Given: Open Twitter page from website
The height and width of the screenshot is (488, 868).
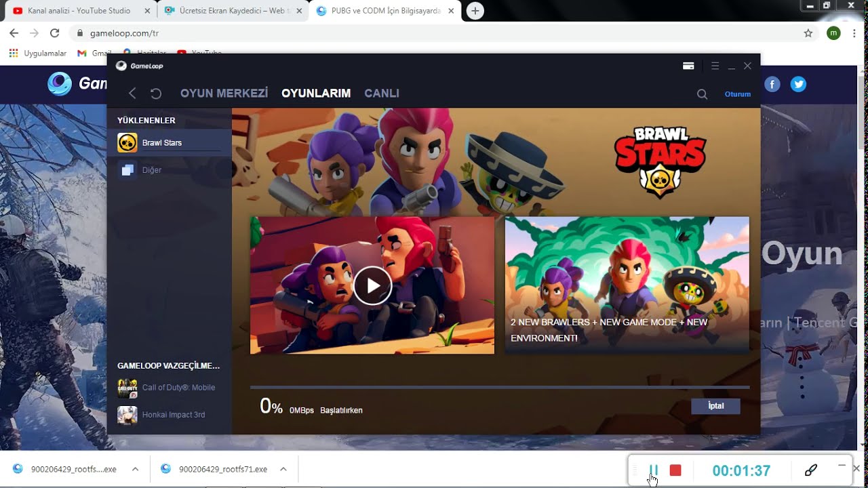Looking at the screenshot, I should [799, 84].
